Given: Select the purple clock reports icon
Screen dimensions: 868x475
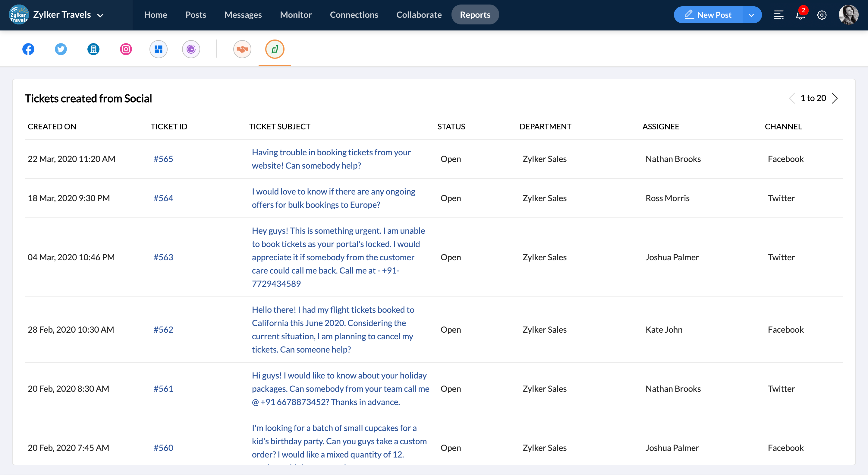Looking at the screenshot, I should click(191, 49).
